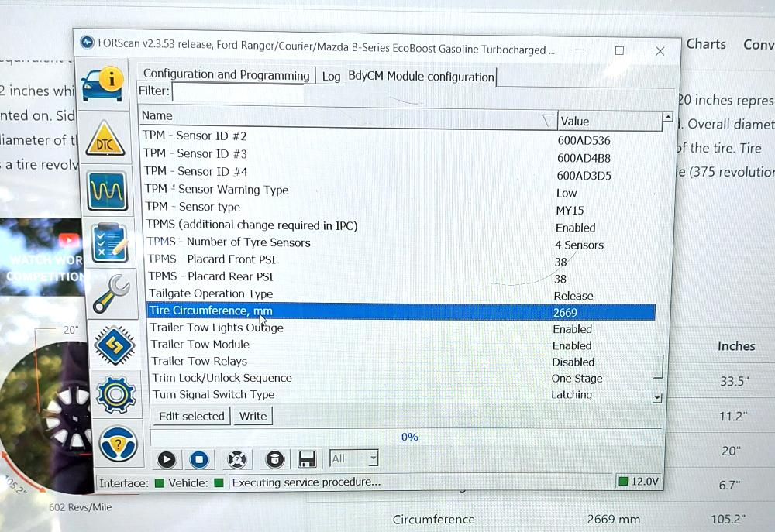
Task: Select the TPMS - Placard Rear PSI row
Action: point(401,277)
